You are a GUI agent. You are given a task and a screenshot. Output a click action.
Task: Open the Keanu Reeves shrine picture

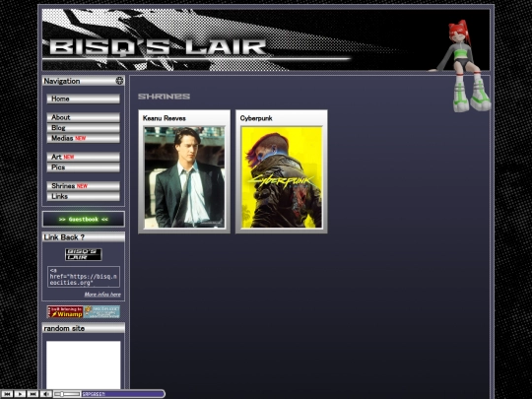(184, 177)
